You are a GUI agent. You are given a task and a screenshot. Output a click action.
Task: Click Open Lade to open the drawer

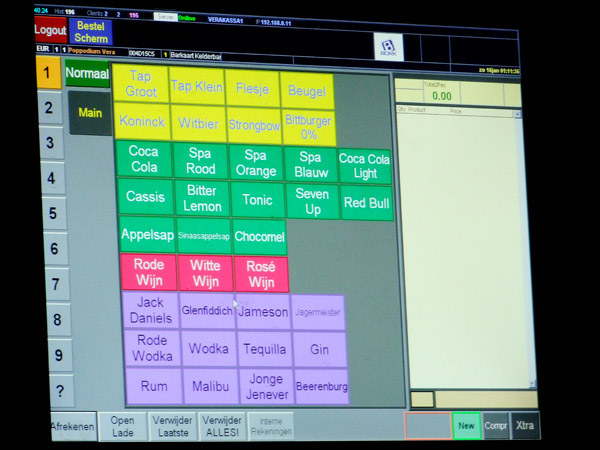122,427
